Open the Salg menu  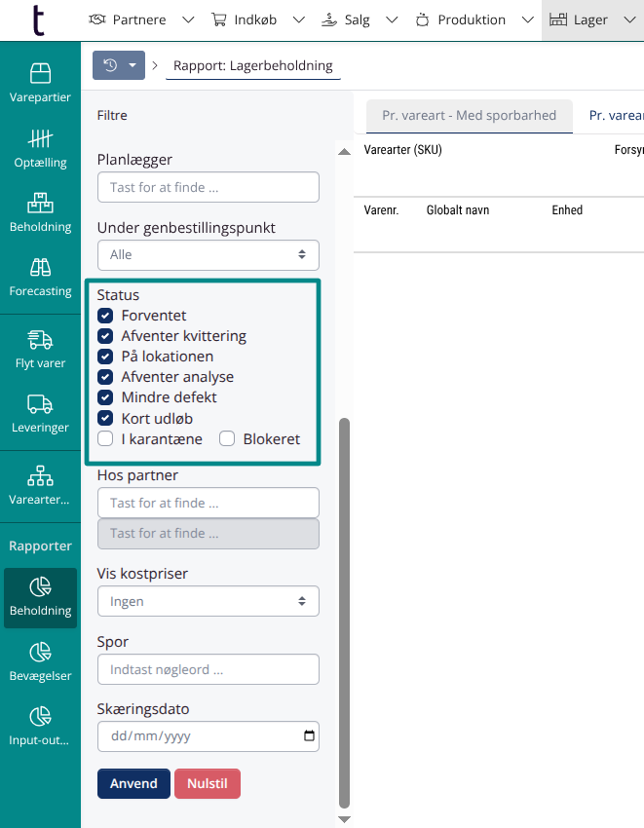[x=358, y=19]
